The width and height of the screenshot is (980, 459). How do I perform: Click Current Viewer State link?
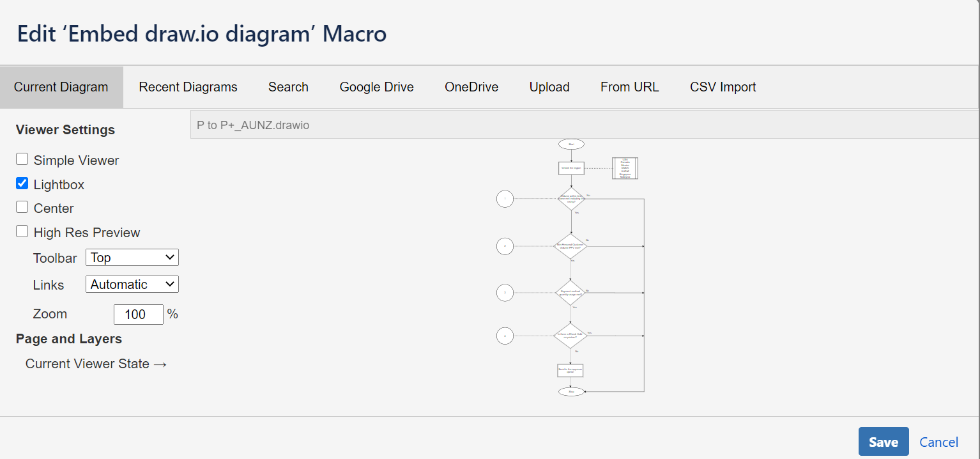point(96,364)
